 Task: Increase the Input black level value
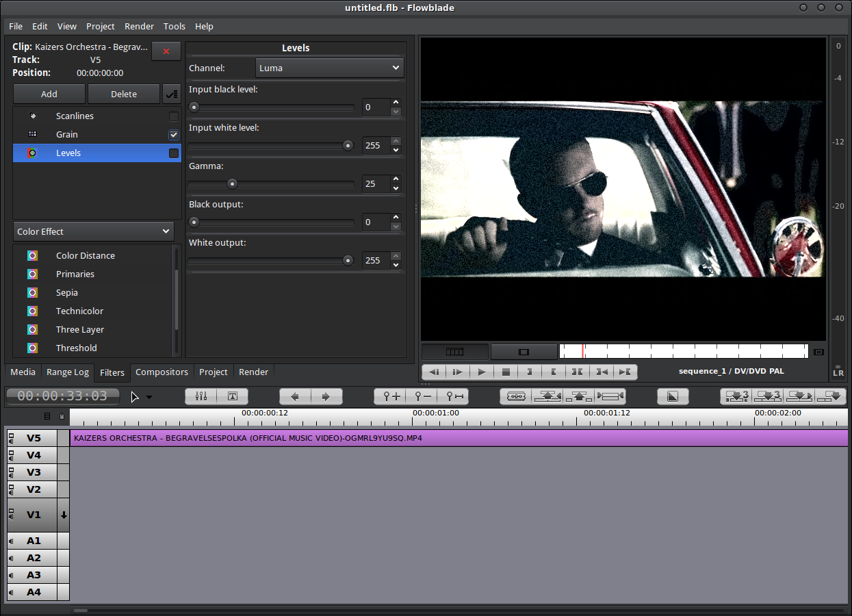(x=396, y=103)
